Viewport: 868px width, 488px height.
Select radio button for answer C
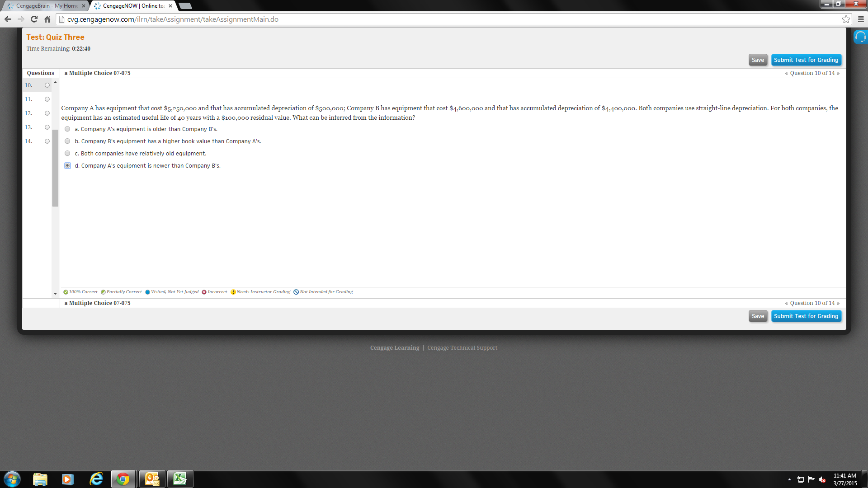pyautogui.click(x=67, y=153)
